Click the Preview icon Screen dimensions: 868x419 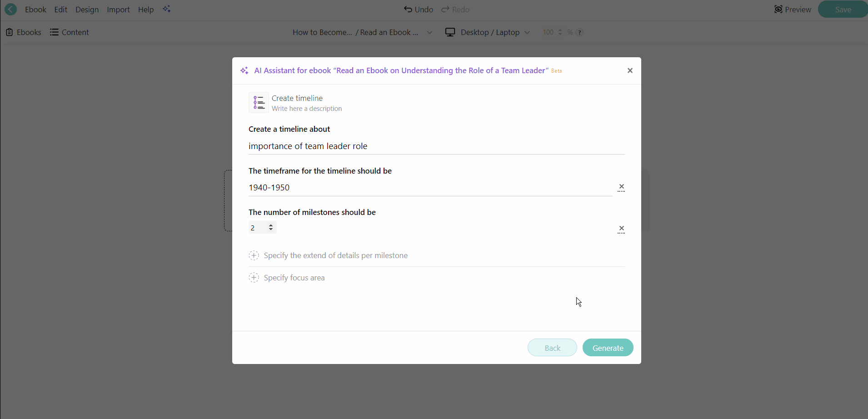pos(778,10)
